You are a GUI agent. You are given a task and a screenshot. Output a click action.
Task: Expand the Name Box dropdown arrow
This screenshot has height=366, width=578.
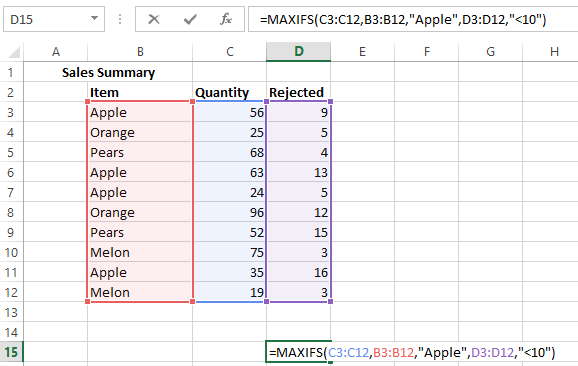94,18
